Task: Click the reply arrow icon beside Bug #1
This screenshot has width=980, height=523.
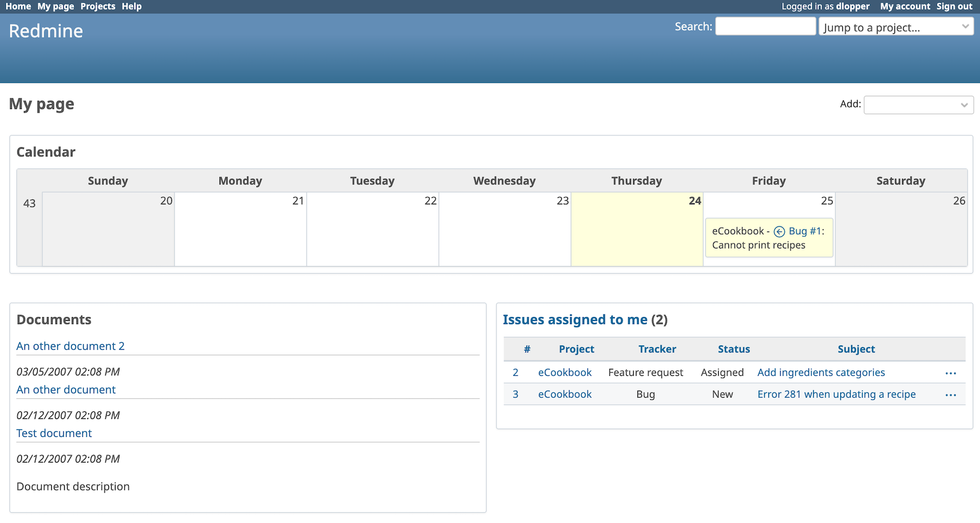Action: coord(779,231)
